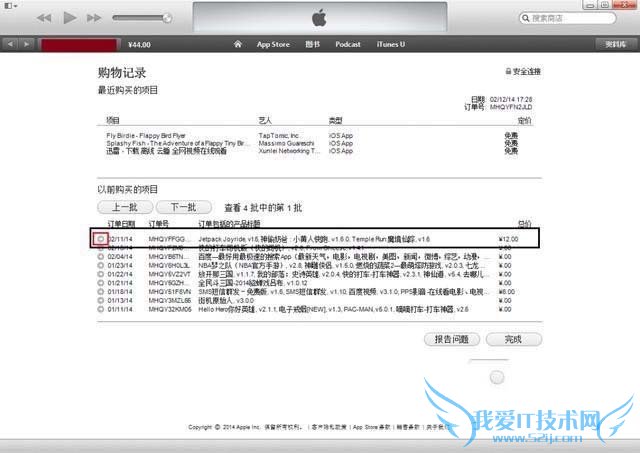Click the 完成 done button

coord(514,339)
